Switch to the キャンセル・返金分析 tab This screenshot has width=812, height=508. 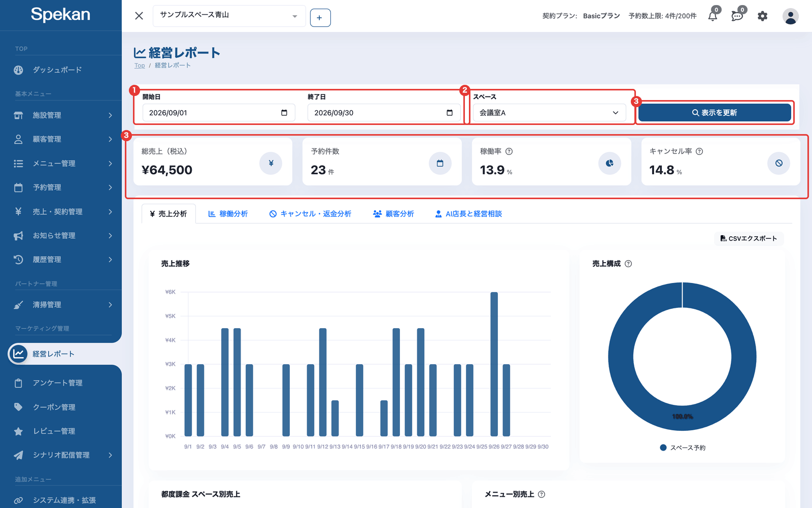pyautogui.click(x=310, y=214)
